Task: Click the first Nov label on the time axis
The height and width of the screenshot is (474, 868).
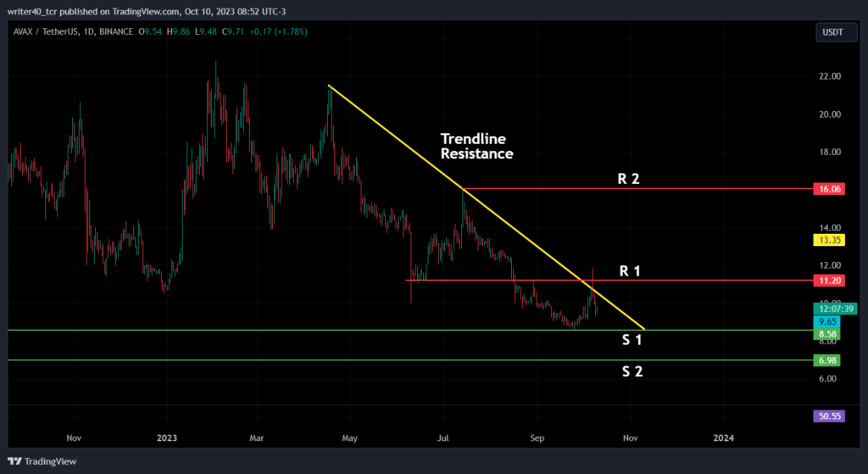Action: [x=74, y=438]
